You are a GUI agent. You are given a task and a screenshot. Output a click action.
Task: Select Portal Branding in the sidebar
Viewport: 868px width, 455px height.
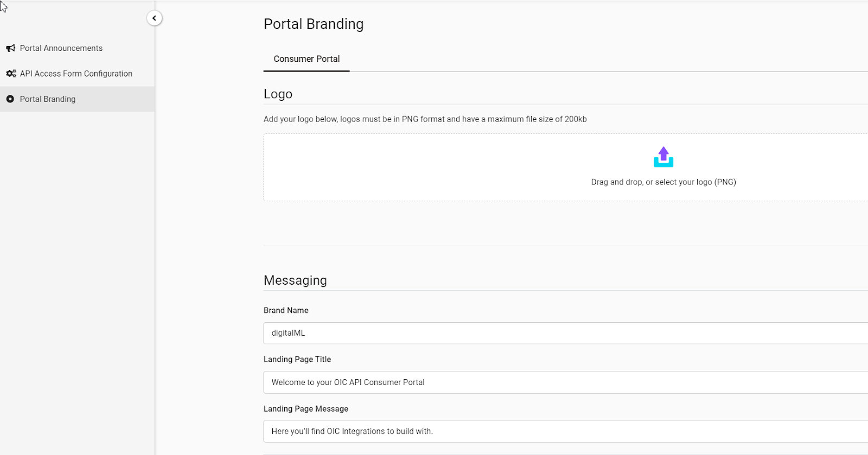[x=48, y=99]
